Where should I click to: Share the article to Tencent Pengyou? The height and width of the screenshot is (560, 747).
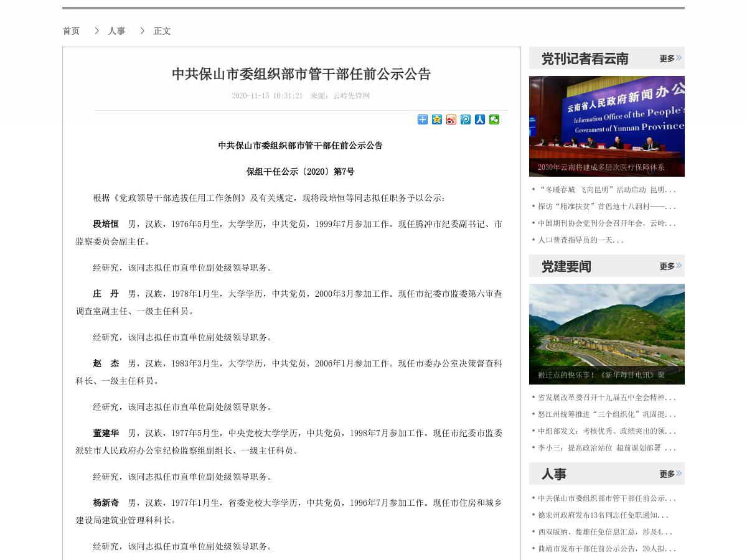(x=465, y=119)
